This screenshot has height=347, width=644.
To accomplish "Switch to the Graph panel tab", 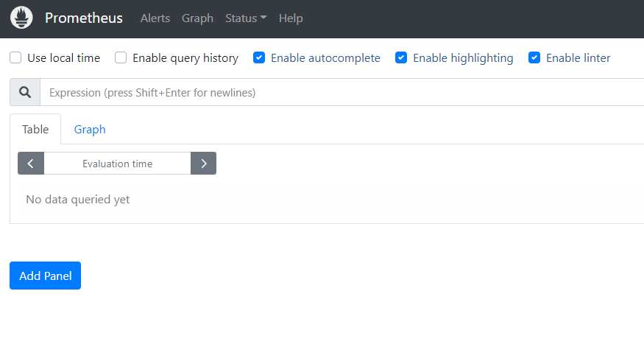I will [x=90, y=130].
